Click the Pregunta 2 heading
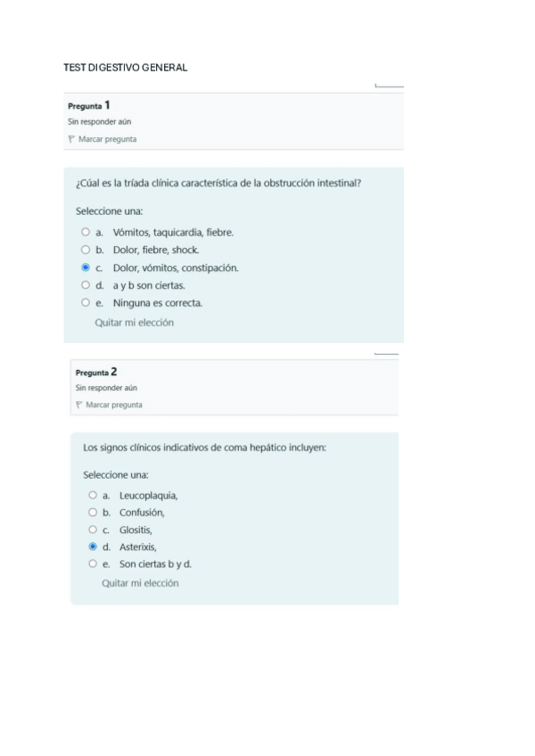Viewport: 535px width, 756px height. click(96, 372)
